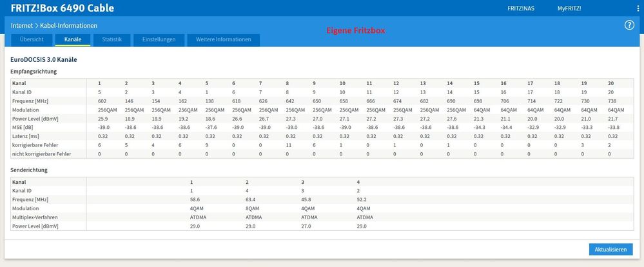Image resolution: width=644 pixels, height=267 pixels.
Task: Click the power level value 26.6
Action: 237,119
